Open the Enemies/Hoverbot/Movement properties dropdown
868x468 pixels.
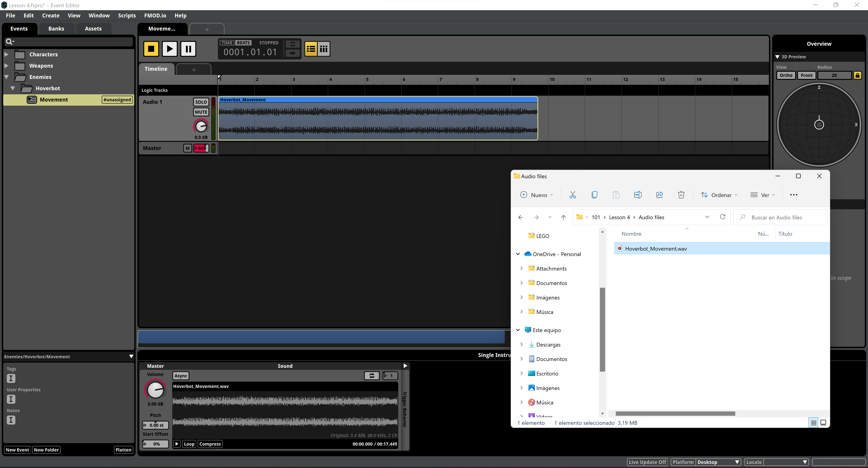click(131, 356)
